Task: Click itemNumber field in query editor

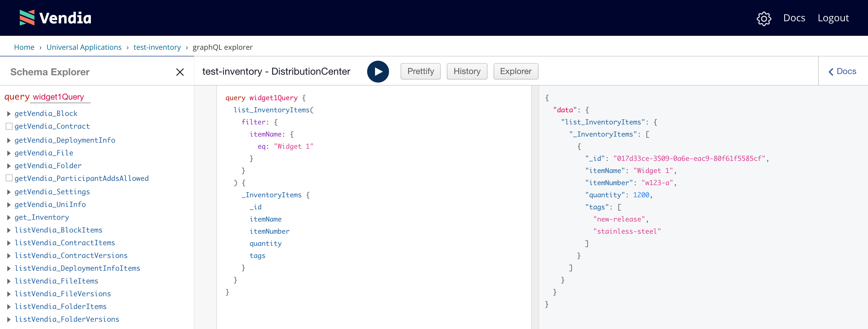Action: coord(269,232)
